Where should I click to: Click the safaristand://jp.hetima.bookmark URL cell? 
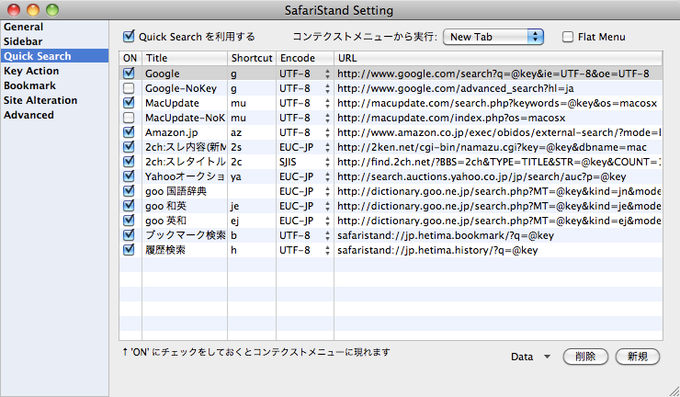click(498, 236)
